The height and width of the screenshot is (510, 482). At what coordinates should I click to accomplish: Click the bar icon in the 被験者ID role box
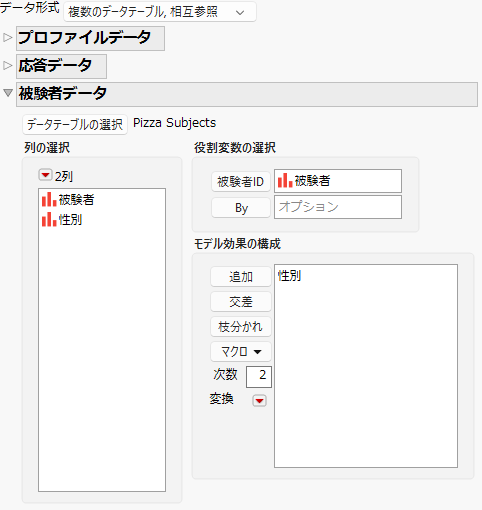click(x=285, y=181)
